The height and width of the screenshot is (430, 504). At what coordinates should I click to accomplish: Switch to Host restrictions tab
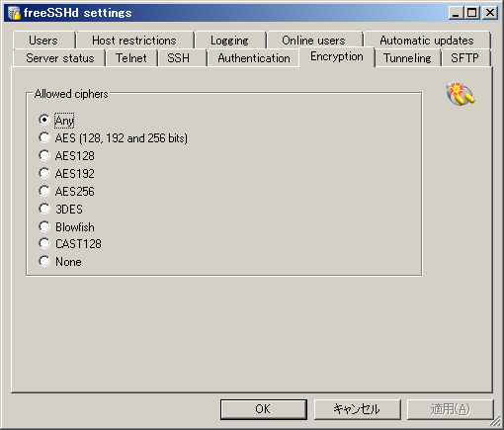pos(134,41)
